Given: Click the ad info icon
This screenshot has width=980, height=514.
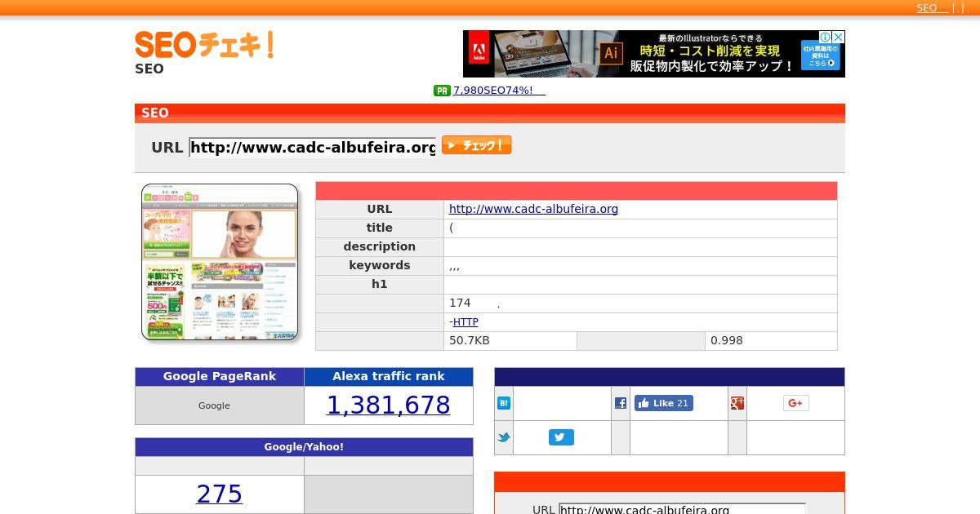Looking at the screenshot, I should pos(826,37).
